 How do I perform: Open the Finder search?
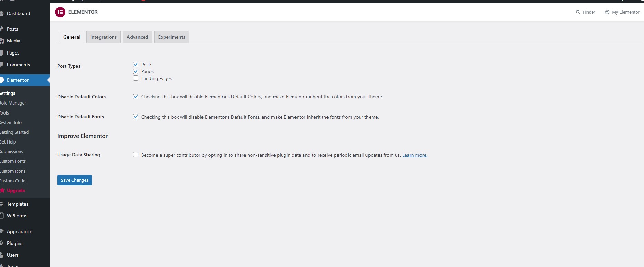tap(585, 12)
